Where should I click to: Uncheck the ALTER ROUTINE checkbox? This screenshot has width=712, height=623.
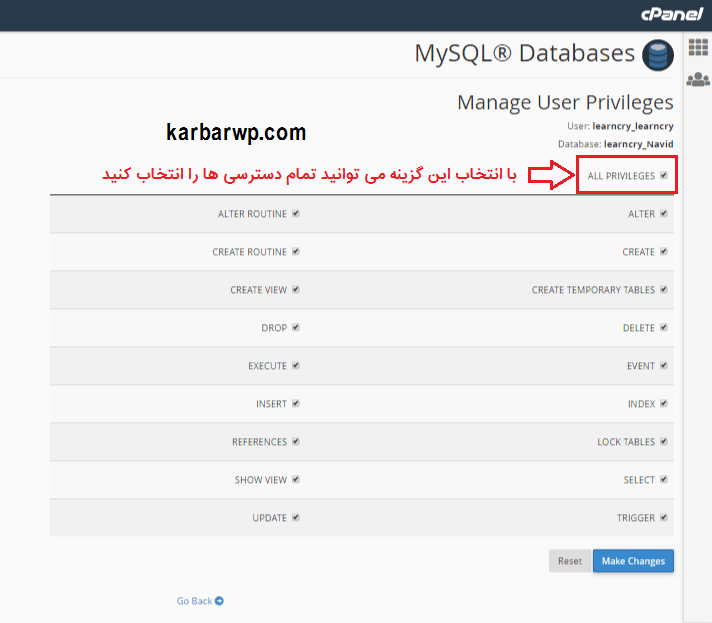296,213
